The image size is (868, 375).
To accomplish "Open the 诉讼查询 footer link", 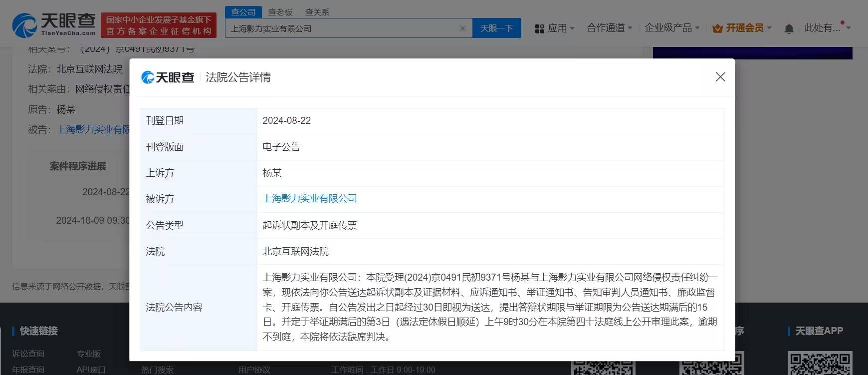I will [x=28, y=354].
